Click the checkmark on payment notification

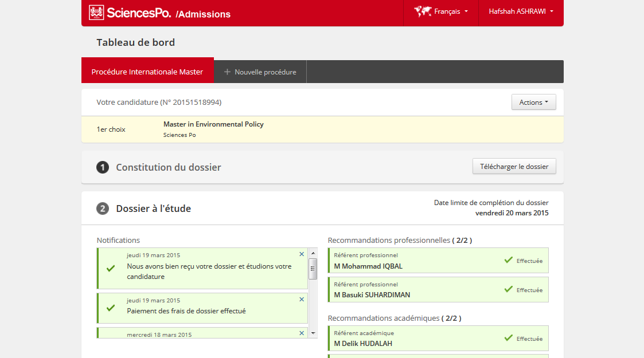point(111,308)
